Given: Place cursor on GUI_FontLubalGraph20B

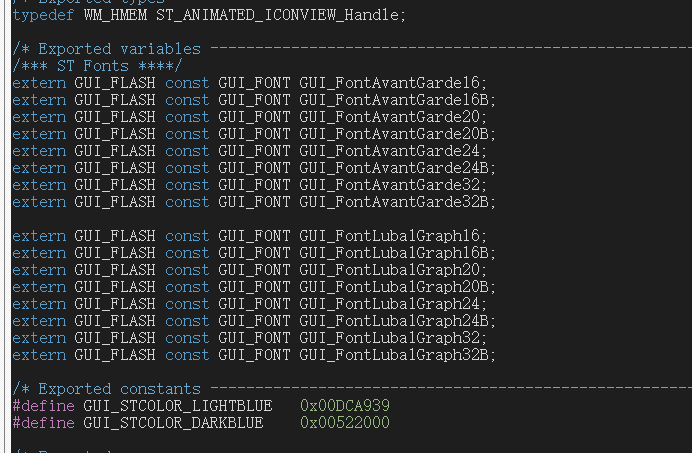Looking at the screenshot, I should click(394, 287).
